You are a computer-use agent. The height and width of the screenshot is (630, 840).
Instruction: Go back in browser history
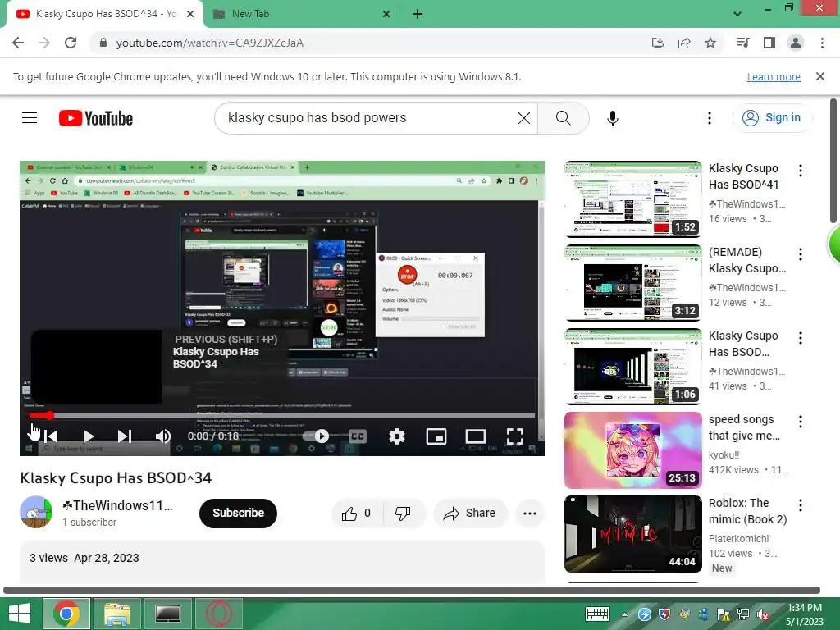(18, 43)
